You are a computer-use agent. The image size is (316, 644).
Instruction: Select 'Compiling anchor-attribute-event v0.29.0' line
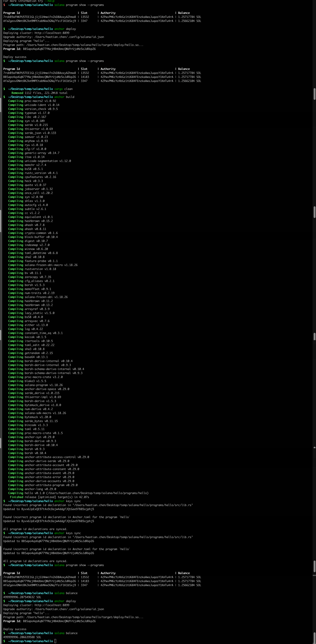click(x=41, y=473)
